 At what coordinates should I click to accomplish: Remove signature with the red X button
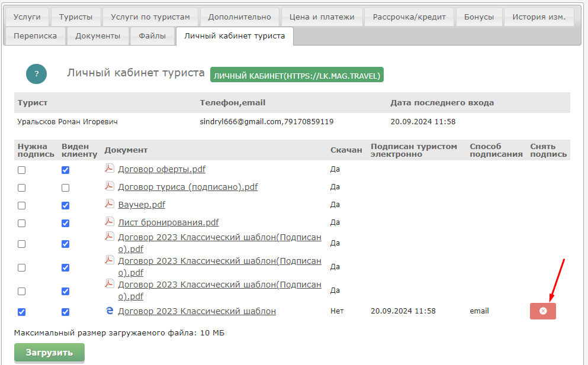tap(542, 311)
